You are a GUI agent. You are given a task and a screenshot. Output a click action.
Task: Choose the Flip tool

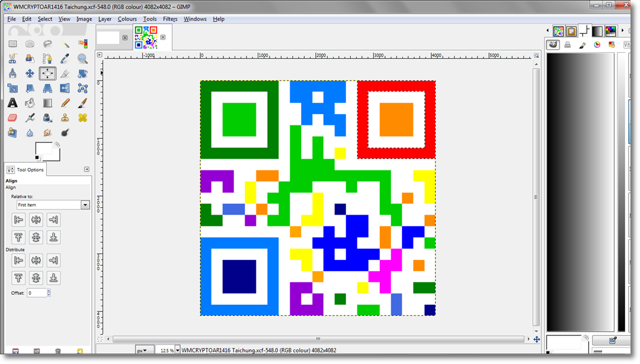(65, 88)
